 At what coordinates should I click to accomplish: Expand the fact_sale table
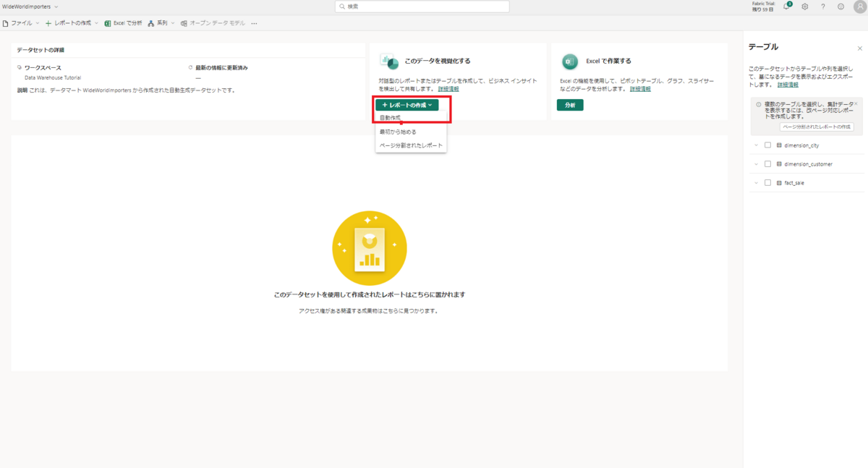tap(756, 182)
